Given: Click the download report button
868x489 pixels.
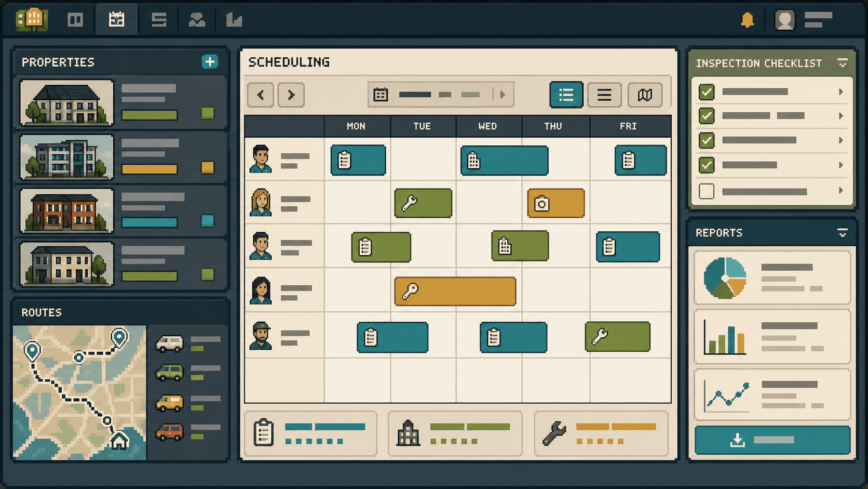Looking at the screenshot, I should pos(772,440).
